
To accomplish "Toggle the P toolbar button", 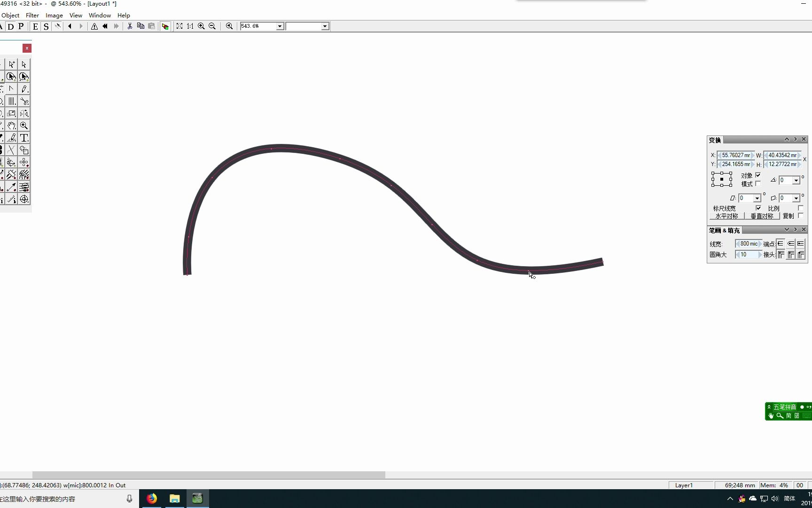I will pos(21,26).
